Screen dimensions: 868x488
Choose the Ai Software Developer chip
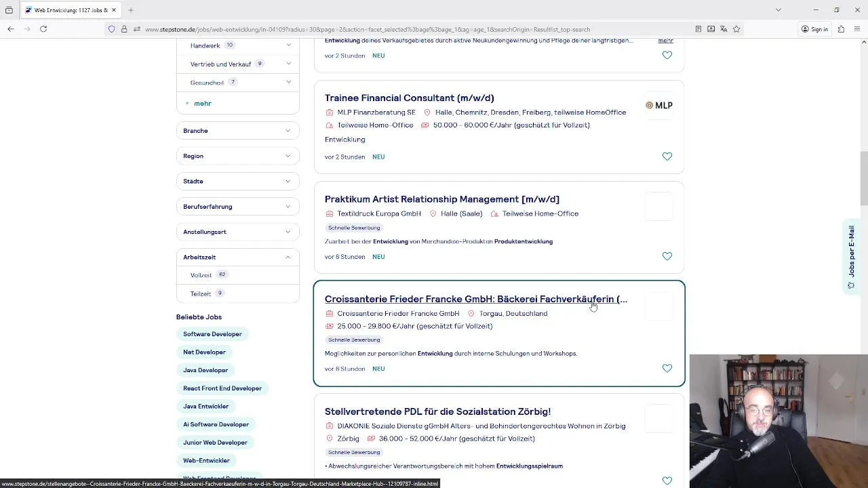point(216,424)
